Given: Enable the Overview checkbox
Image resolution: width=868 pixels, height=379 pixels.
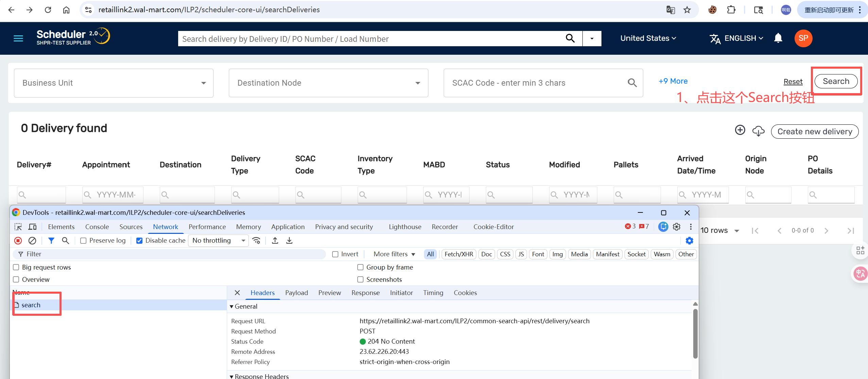Looking at the screenshot, I should [16, 279].
